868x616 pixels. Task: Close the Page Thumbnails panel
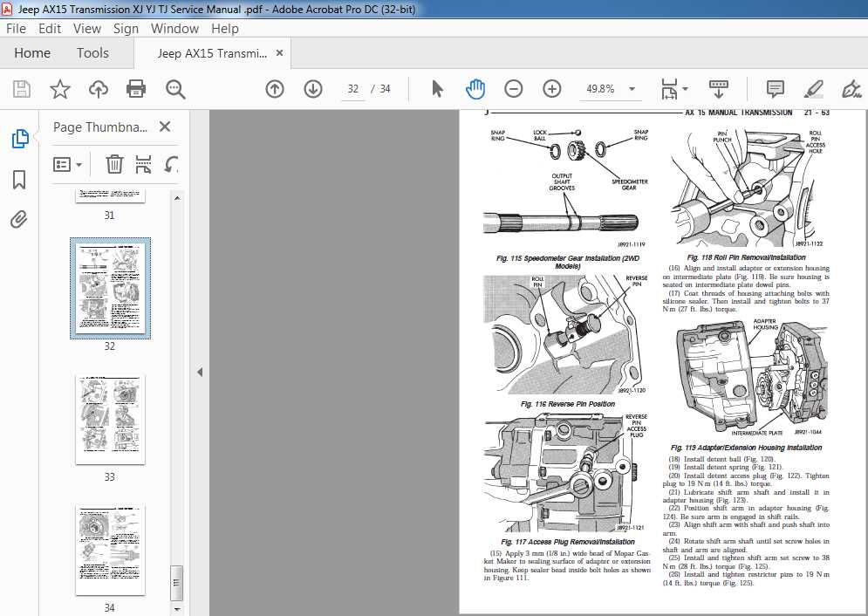click(164, 127)
